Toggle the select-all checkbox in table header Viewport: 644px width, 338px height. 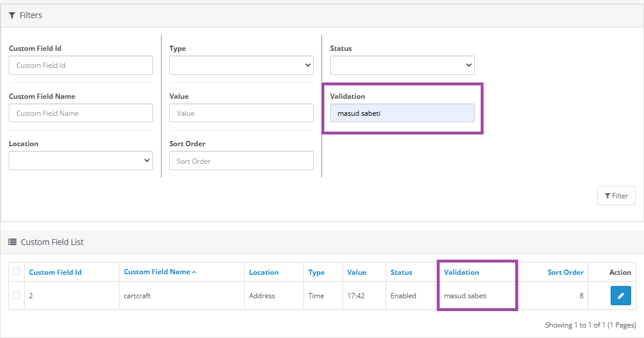16,271
